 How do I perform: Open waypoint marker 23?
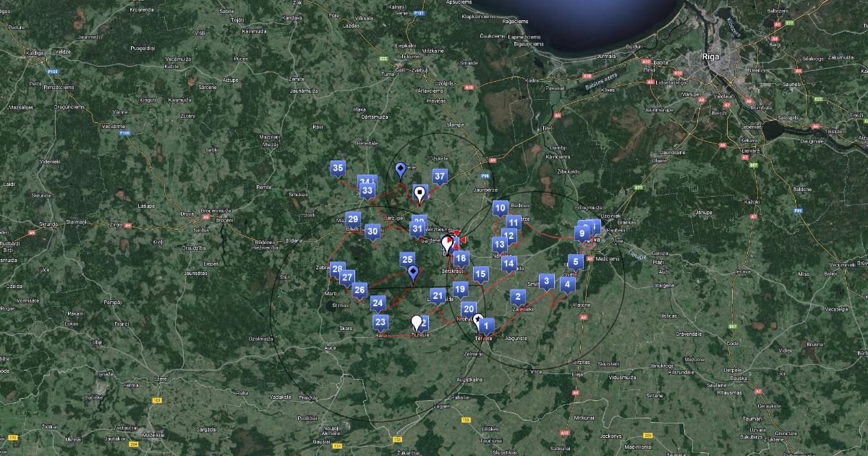coord(380,322)
